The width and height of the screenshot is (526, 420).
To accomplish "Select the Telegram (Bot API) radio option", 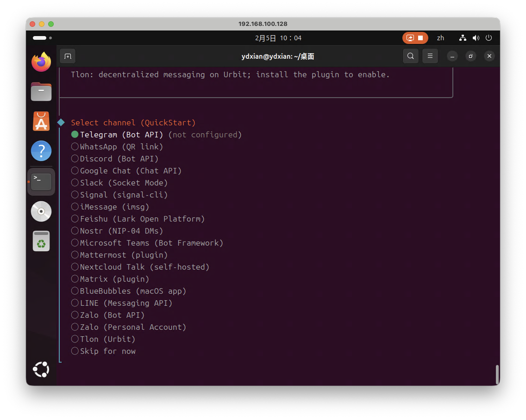I will (x=75, y=135).
